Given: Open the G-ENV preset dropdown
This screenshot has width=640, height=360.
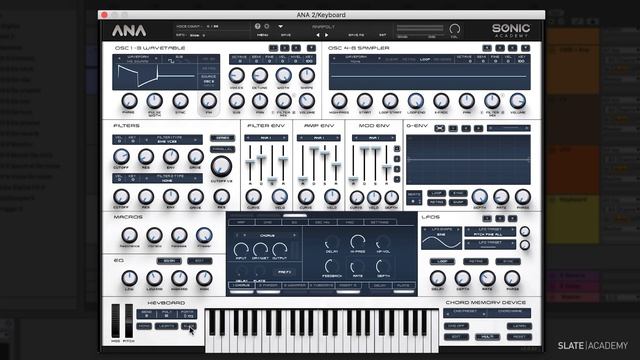Looking at the screenshot, I should 509,128.
